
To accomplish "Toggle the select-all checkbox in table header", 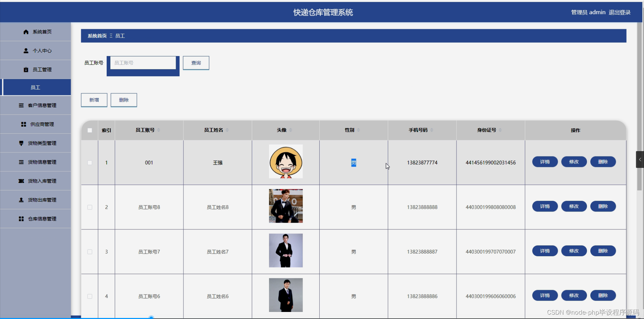I will click(90, 130).
